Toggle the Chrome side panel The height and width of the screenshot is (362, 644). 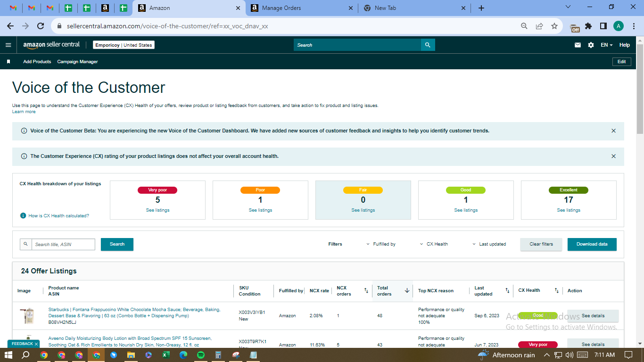pos(603,26)
